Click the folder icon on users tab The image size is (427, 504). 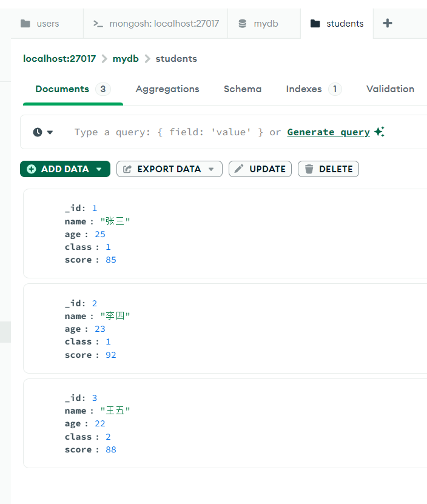tap(25, 24)
